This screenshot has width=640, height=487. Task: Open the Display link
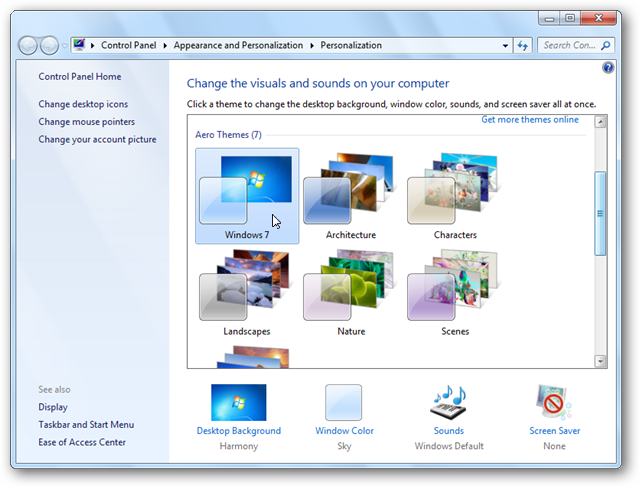pos(53,407)
